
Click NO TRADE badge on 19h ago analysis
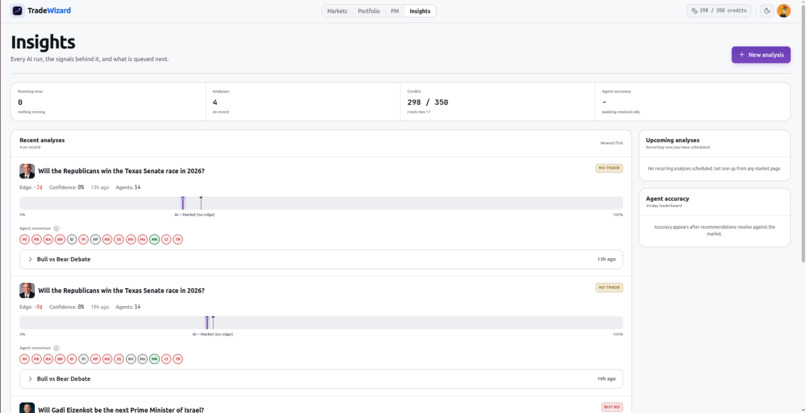[x=609, y=288]
